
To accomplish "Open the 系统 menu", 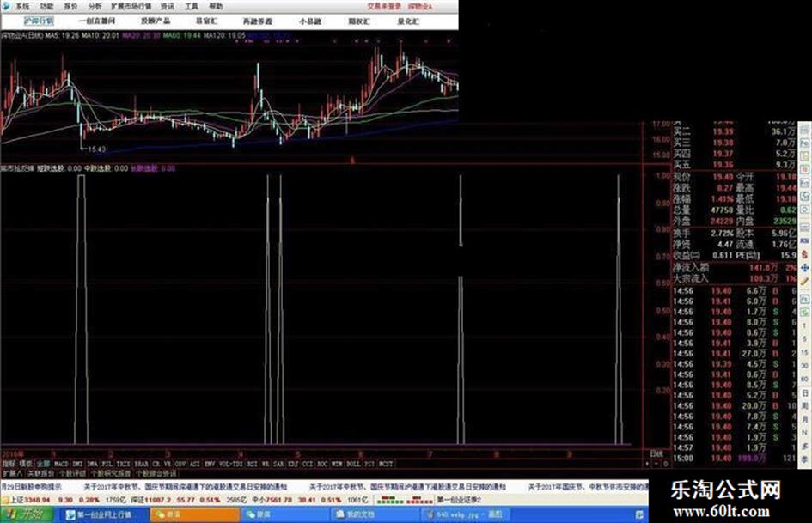I will [22, 6].
